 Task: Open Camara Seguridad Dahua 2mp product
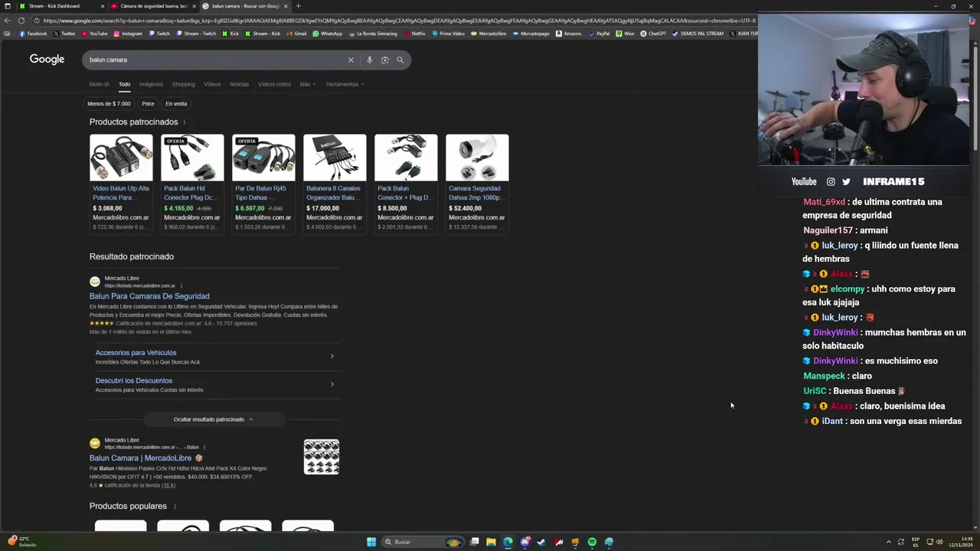476,193
